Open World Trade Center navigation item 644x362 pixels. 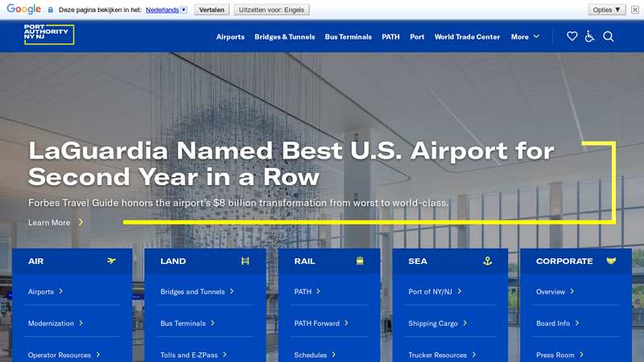pyautogui.click(x=467, y=37)
